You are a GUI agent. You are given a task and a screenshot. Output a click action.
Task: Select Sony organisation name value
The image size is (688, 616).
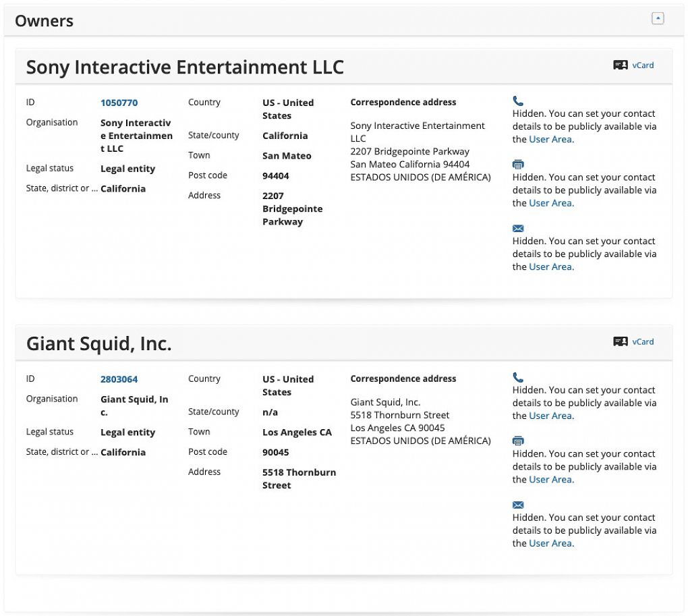(x=136, y=136)
